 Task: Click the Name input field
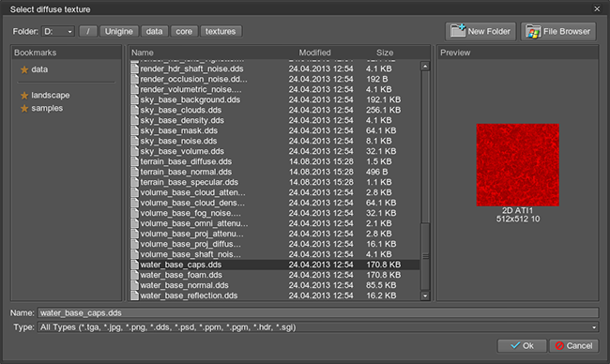[318, 313]
